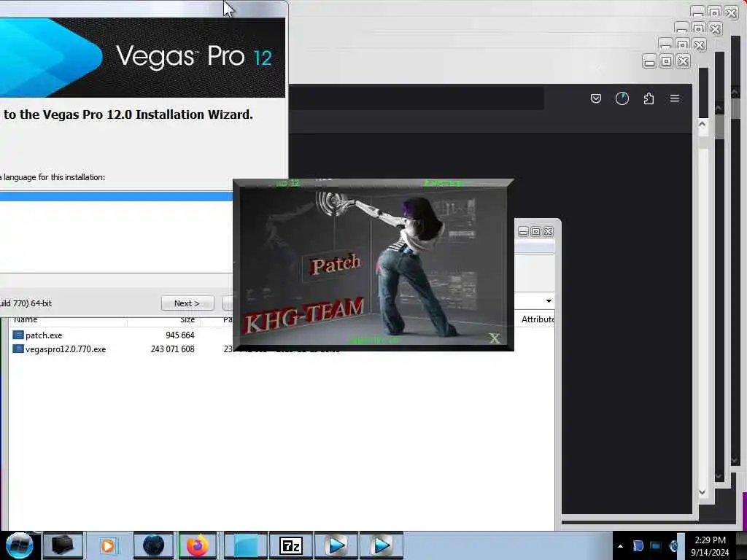Click Next in the Vegas Pro installer
This screenshot has width=747, height=560.
(x=187, y=303)
